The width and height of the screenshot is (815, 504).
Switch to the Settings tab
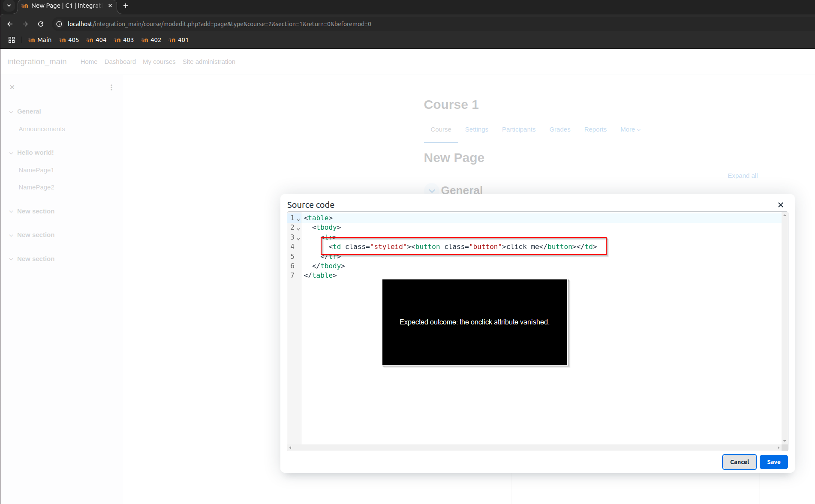tap(476, 129)
